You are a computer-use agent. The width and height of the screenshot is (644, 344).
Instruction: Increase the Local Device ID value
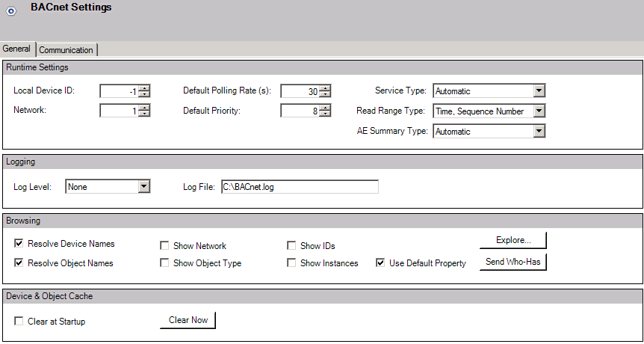[145, 88]
